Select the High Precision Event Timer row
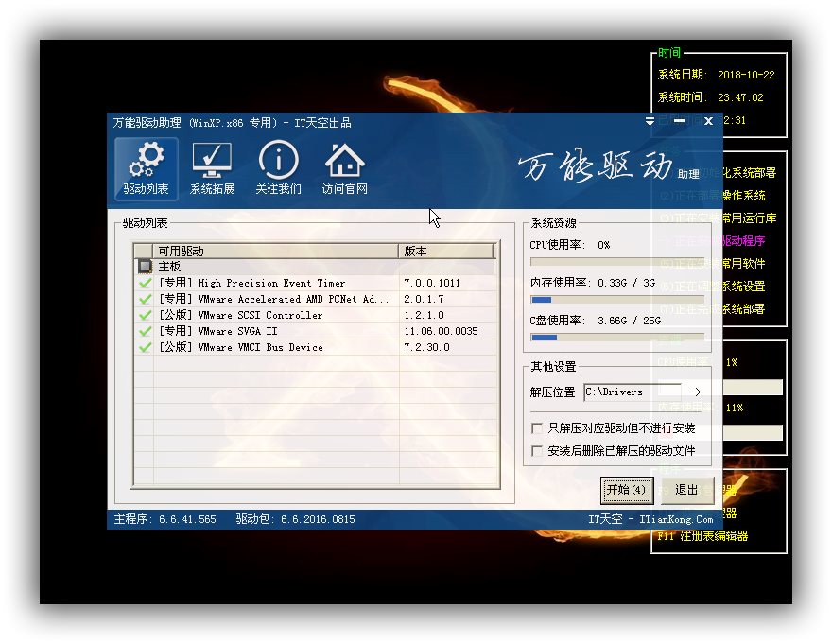Viewport: 832px width, 644px height. pyautogui.click(x=316, y=283)
